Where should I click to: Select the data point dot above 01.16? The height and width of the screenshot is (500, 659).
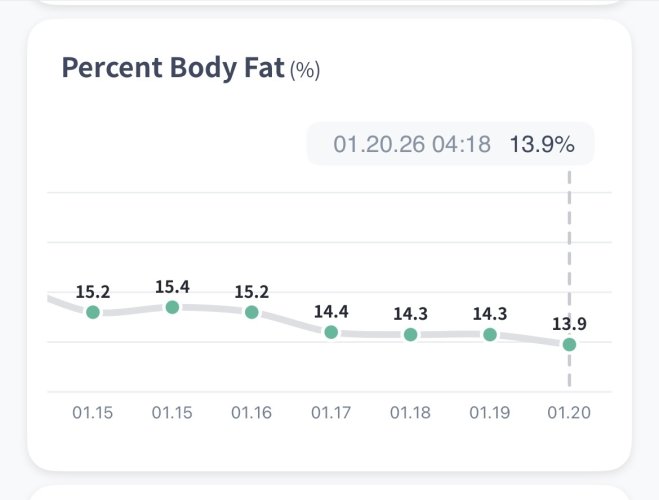click(251, 312)
